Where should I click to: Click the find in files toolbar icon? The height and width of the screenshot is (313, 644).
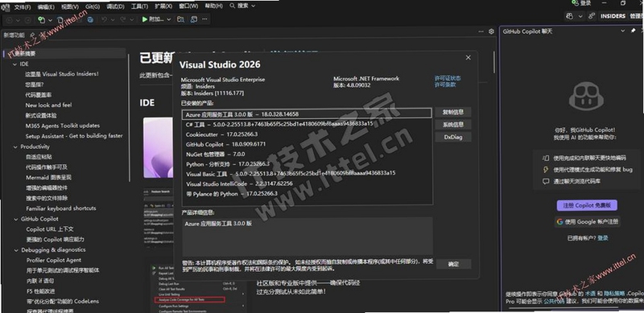click(x=180, y=19)
